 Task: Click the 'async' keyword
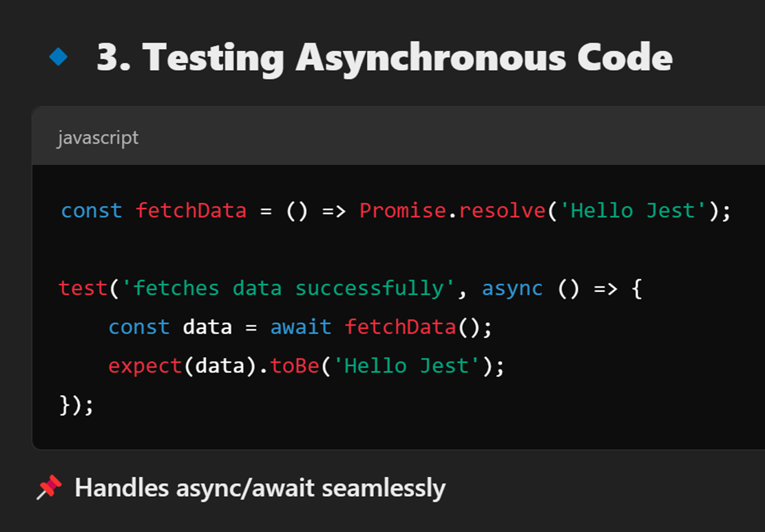coord(512,288)
